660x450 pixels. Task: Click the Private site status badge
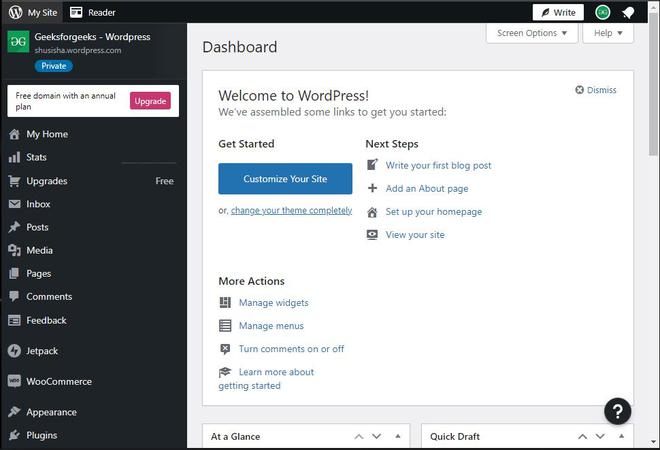53,66
